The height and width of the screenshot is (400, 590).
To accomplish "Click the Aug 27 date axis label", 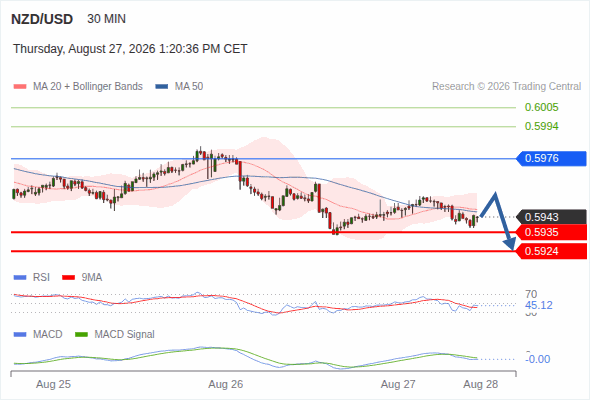I will pos(398,384).
